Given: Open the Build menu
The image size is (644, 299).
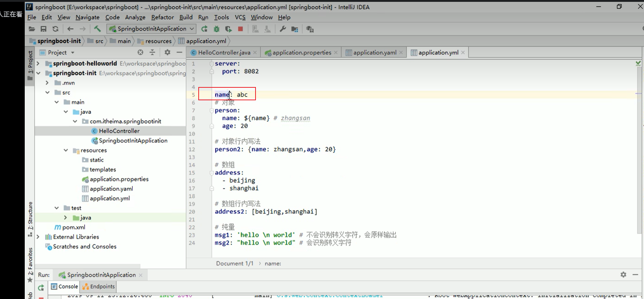Looking at the screenshot, I should point(186,17).
